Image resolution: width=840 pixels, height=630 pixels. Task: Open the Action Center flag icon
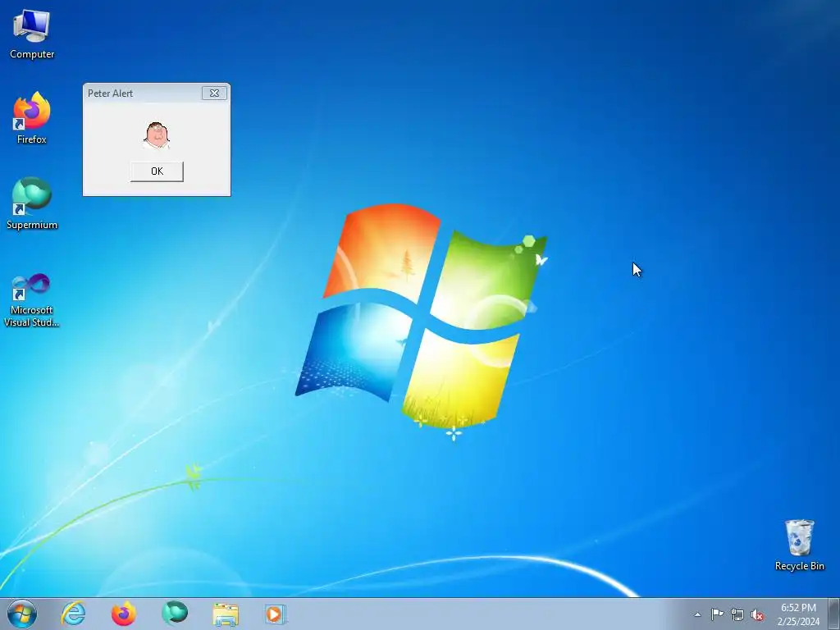[x=717, y=614]
